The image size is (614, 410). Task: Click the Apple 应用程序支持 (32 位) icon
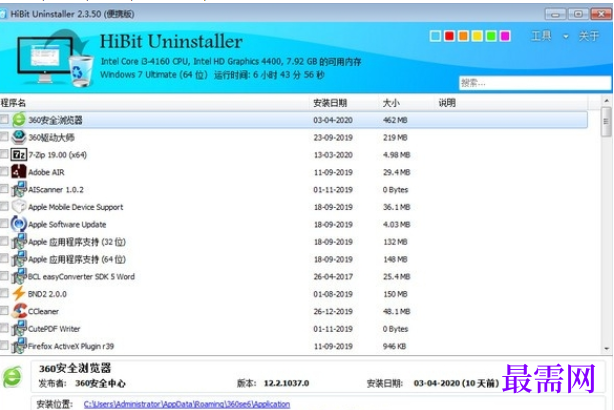[18, 242]
